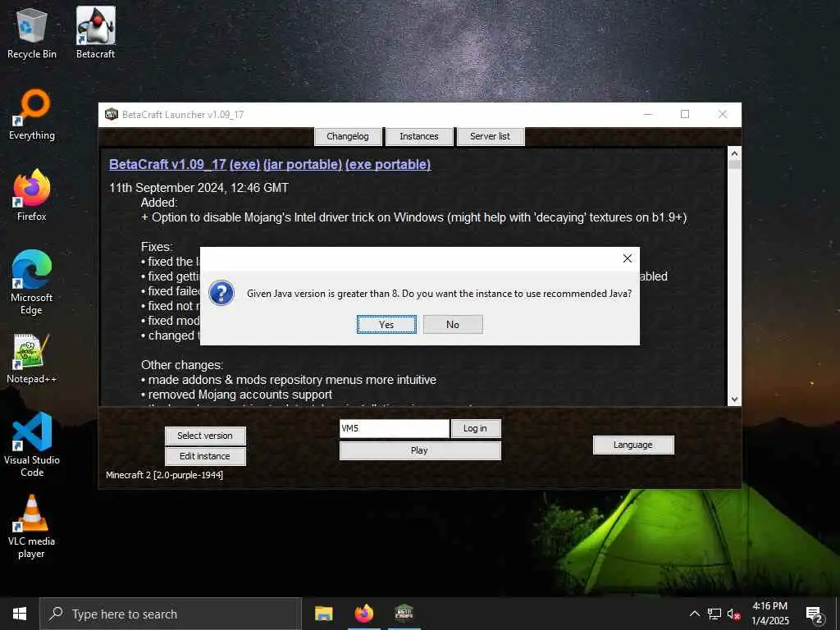Open the BetaCraft v1.09_17 (exe) link
The image size is (840, 630).
[x=185, y=164]
